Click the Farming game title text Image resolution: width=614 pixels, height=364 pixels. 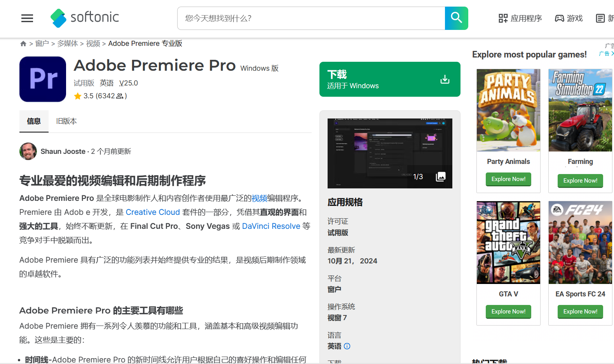(x=580, y=162)
